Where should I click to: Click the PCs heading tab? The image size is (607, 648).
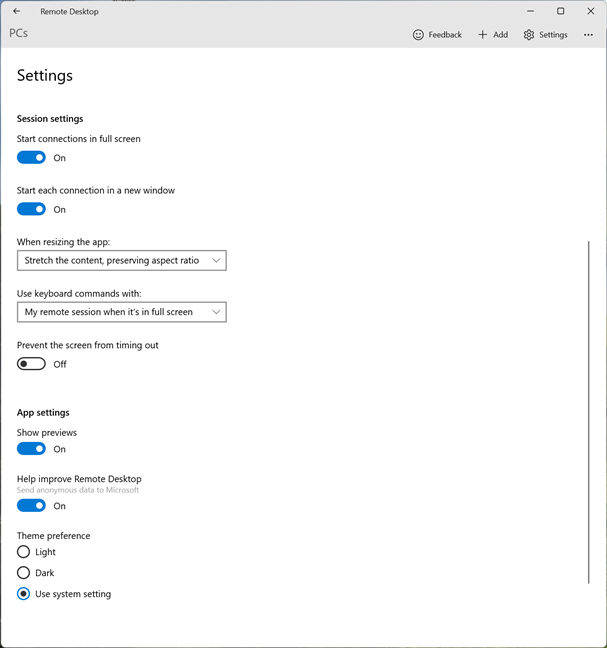19,34
